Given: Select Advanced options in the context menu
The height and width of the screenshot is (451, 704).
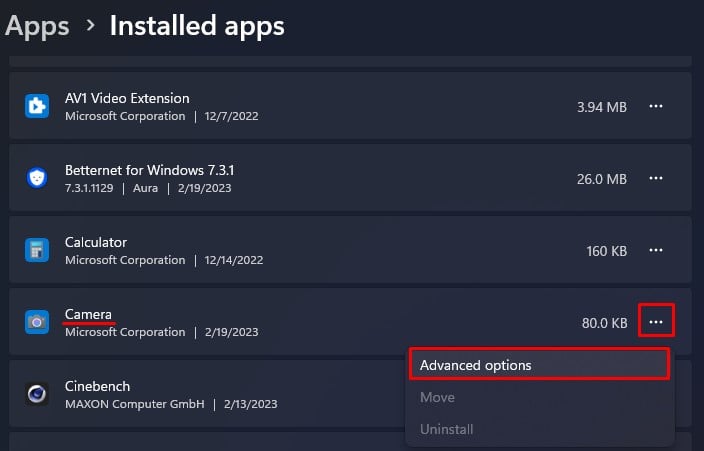Looking at the screenshot, I should [x=539, y=365].
